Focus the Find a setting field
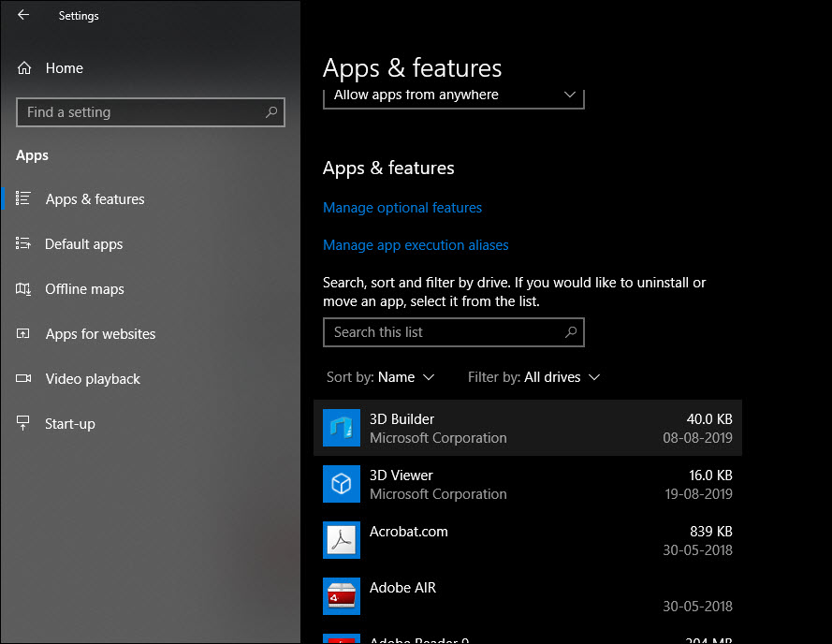 pos(151,112)
